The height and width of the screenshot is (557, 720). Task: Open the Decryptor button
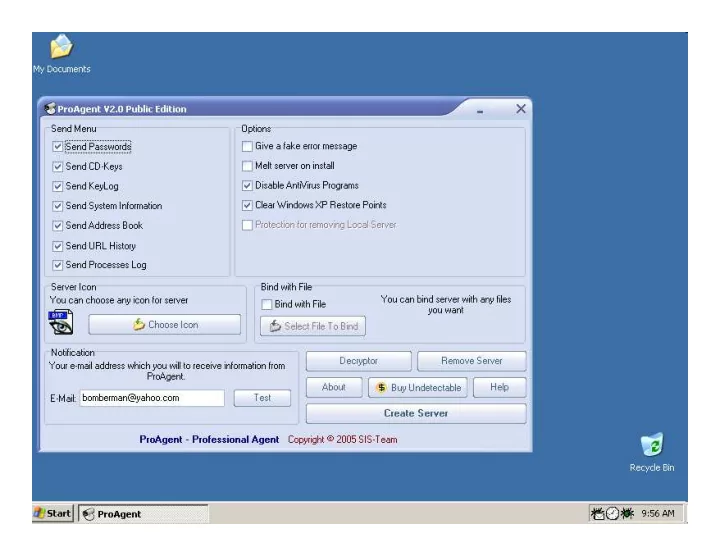click(359, 361)
